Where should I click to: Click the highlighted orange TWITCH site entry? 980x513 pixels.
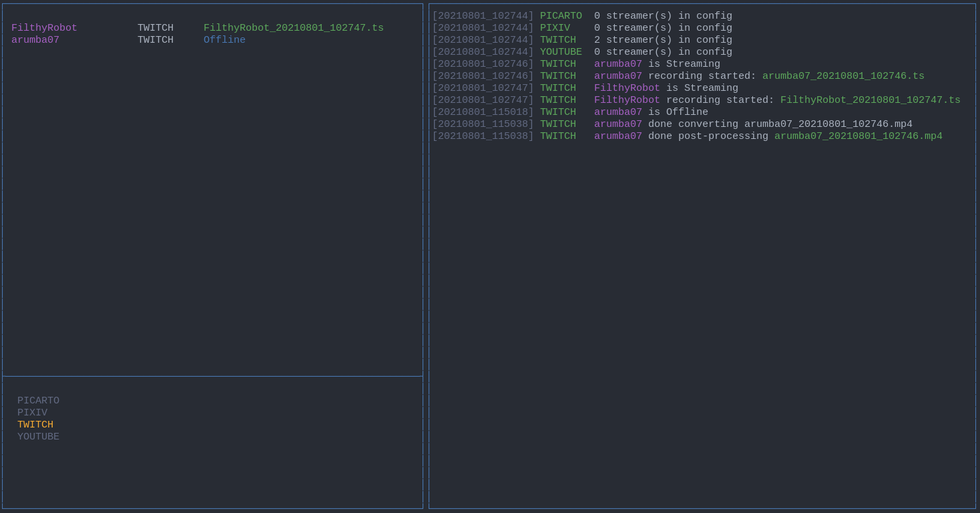[x=35, y=425]
